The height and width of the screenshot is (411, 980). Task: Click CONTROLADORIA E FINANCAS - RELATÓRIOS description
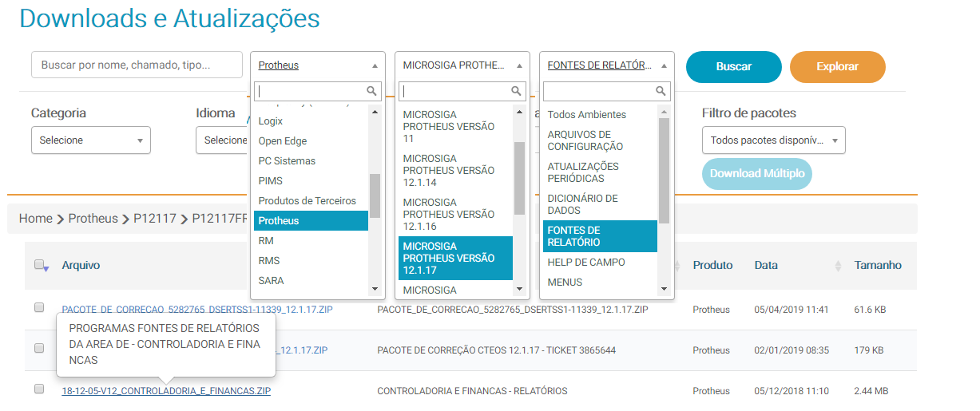point(472,391)
